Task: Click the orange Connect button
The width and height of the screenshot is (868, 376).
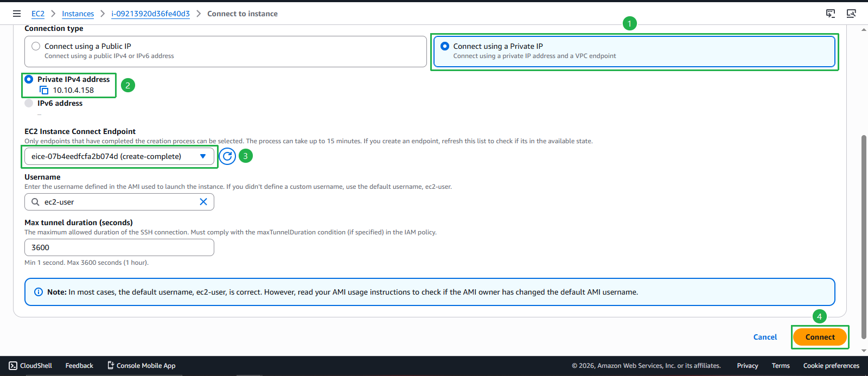Action: tap(820, 337)
